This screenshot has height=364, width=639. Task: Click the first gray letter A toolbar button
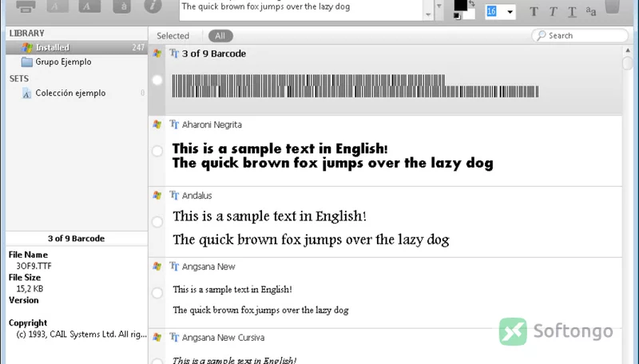coord(58,6)
